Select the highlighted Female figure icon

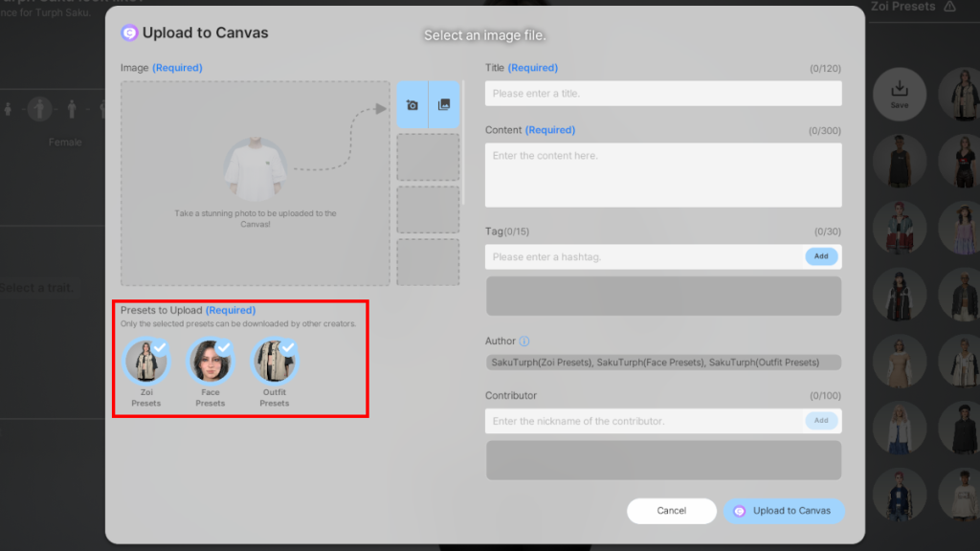38,108
